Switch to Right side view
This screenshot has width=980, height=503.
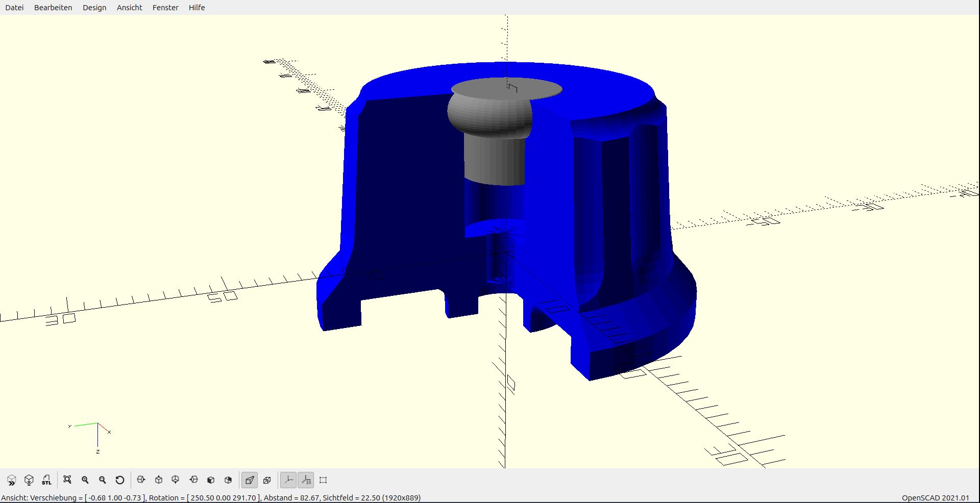(141, 480)
